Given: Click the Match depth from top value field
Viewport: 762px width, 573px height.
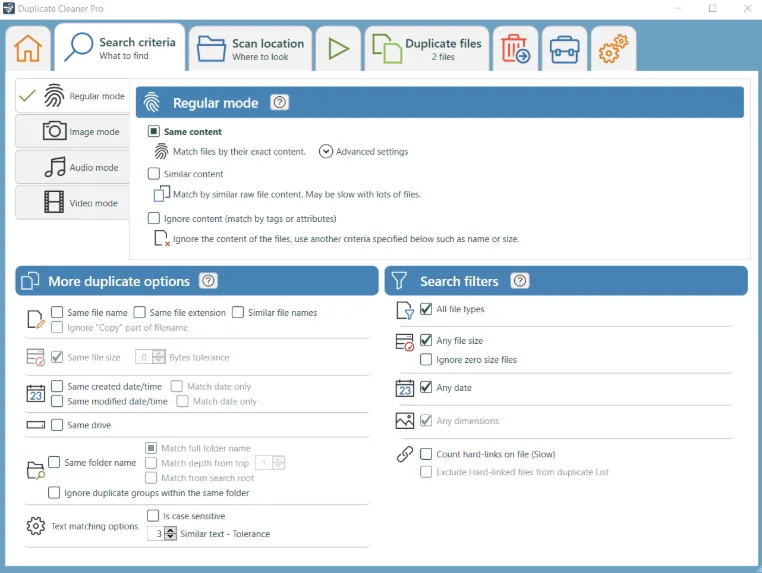Looking at the screenshot, I should [264, 463].
